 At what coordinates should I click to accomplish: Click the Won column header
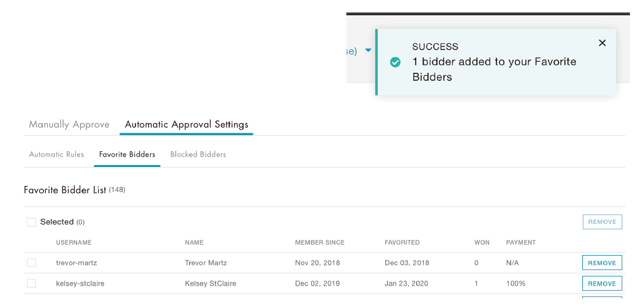[482, 243]
